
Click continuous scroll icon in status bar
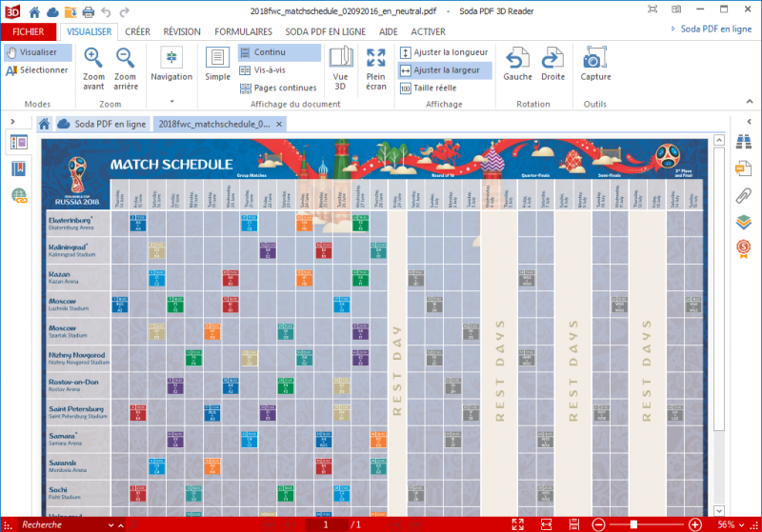pyautogui.click(x=574, y=524)
